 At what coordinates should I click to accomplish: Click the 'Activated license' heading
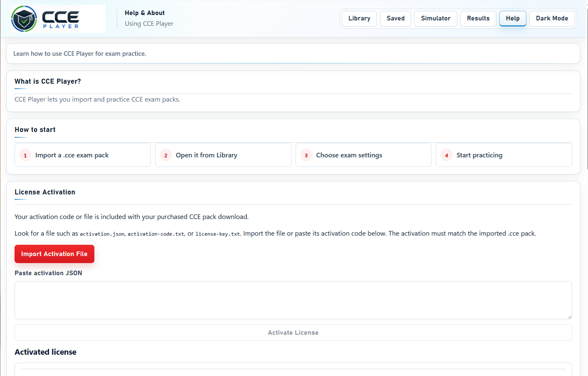click(x=45, y=352)
